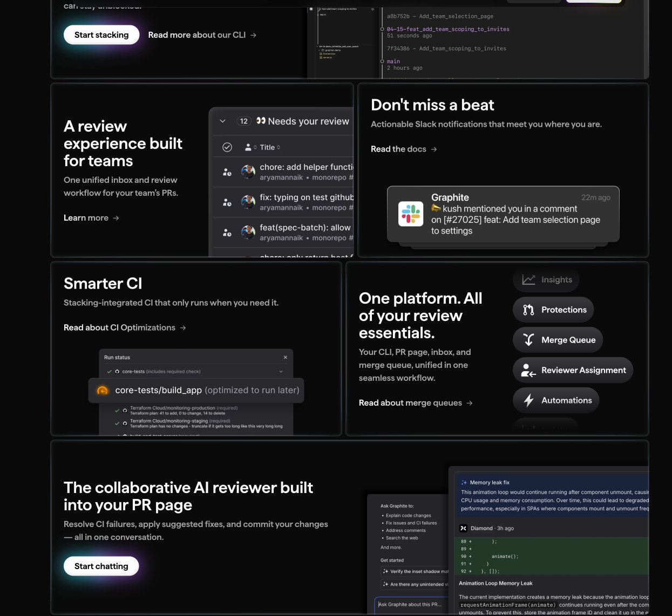This screenshot has width=672, height=616.
Task: Click Ask Graphite about this PR input
Action: (x=412, y=605)
